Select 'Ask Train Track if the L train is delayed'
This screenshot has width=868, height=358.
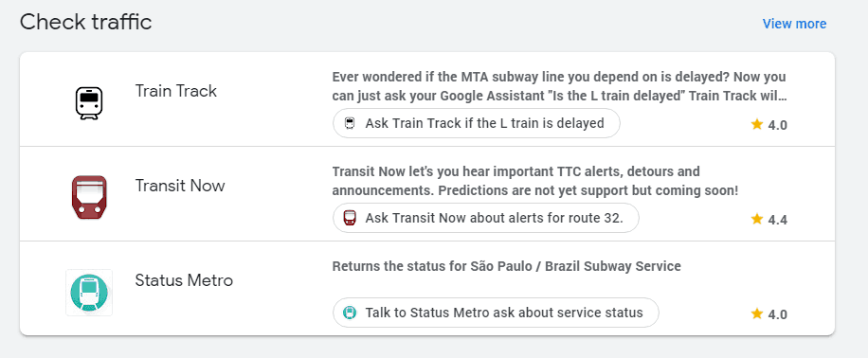click(477, 123)
